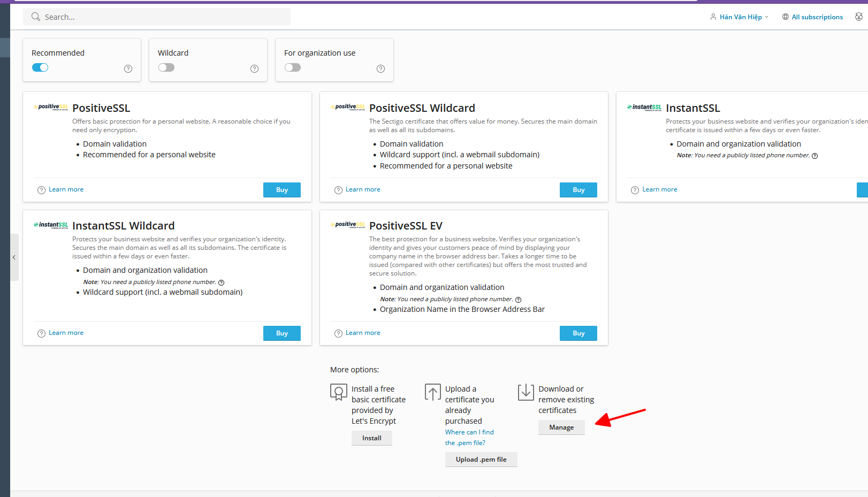Focus the Search field
This screenshot has width=868, height=497.
(x=157, y=17)
